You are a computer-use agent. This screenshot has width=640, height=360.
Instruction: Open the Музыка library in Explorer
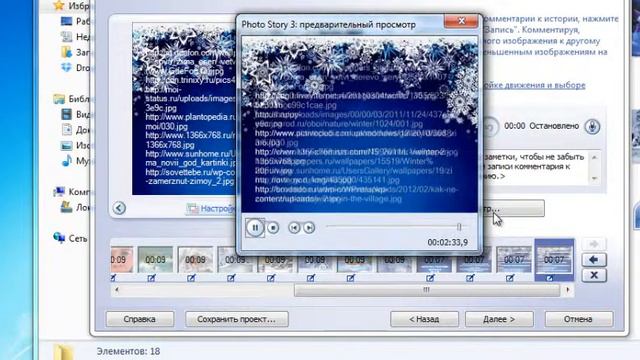(x=76, y=161)
